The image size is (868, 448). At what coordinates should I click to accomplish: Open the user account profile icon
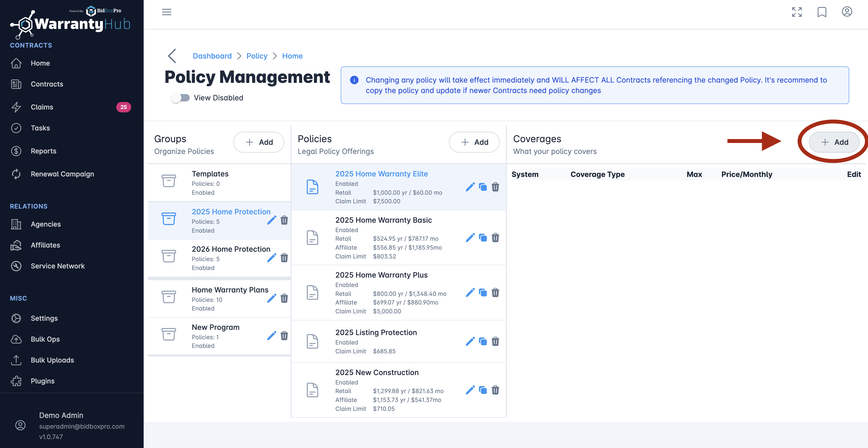point(847,12)
